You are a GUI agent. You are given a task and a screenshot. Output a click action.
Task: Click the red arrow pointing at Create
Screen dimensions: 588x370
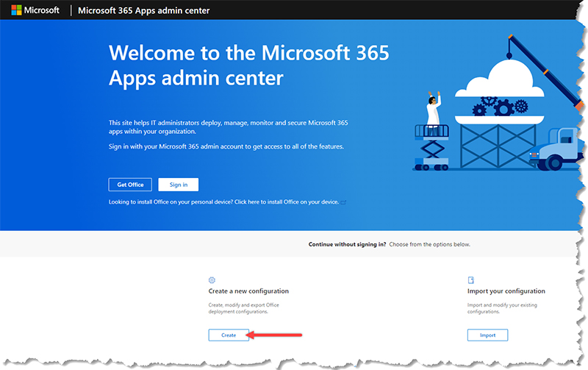pos(275,335)
